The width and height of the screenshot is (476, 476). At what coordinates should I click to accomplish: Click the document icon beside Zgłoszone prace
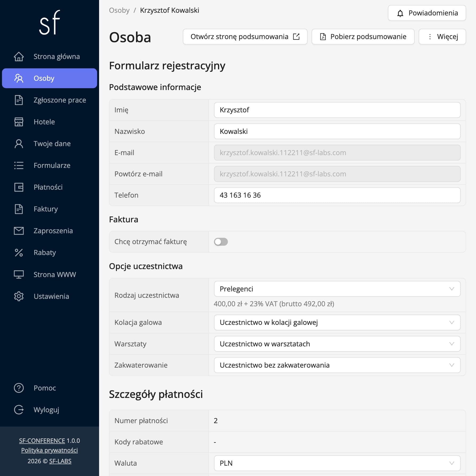tap(19, 100)
